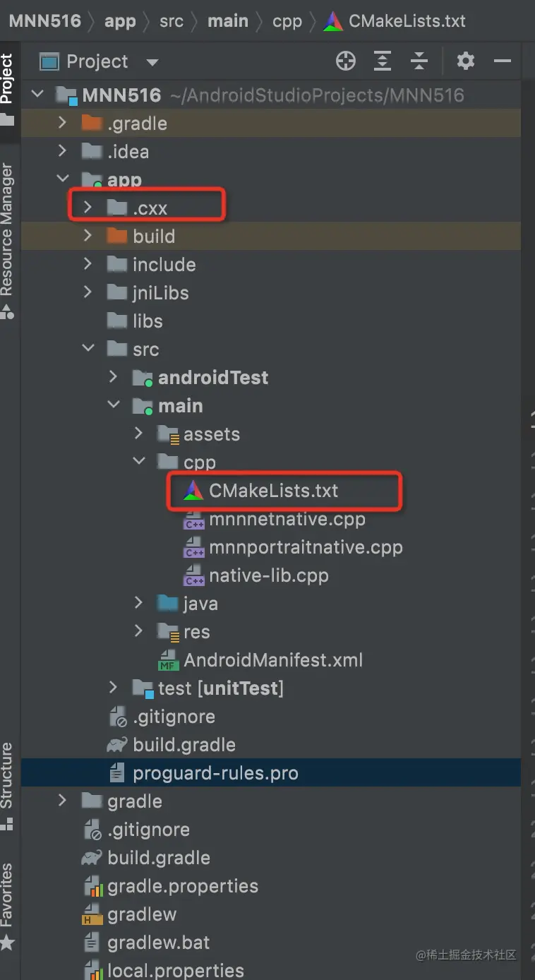Click the CMake icon beside CMakeLists.txt in tree
Image resolution: width=535 pixels, height=980 pixels.
192,491
